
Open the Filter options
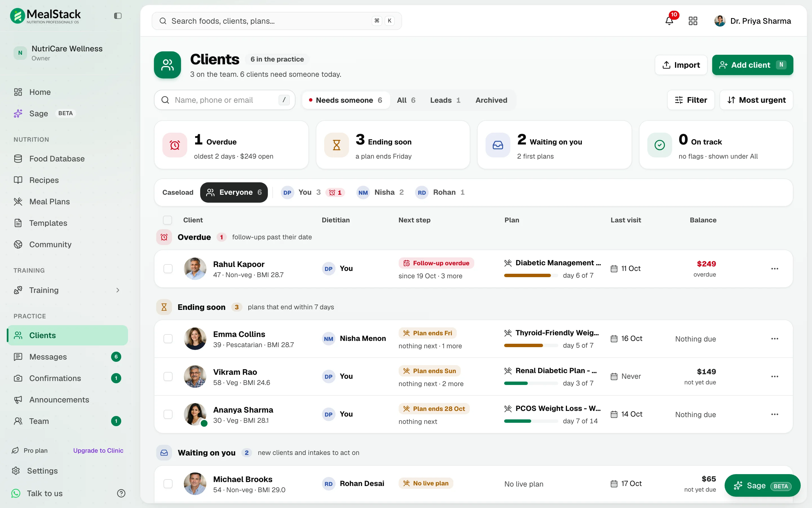(691, 100)
